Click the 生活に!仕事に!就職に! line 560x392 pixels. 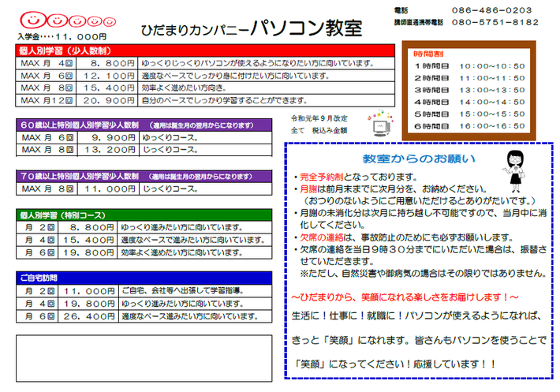(x=416, y=315)
